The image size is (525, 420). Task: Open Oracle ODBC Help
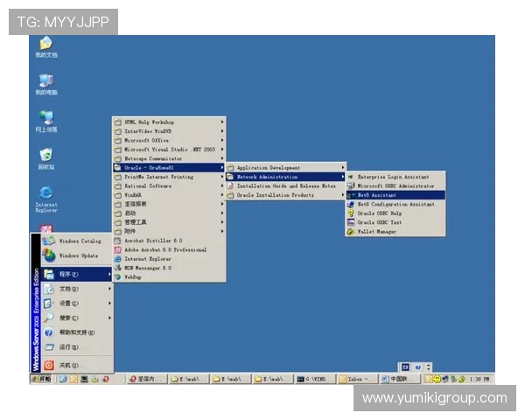point(395,213)
